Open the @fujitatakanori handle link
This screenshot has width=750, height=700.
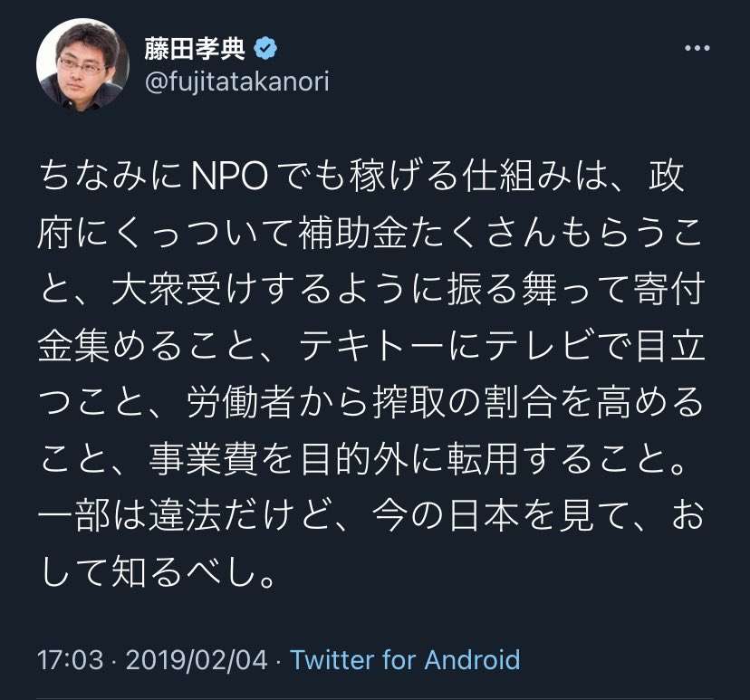(x=236, y=82)
